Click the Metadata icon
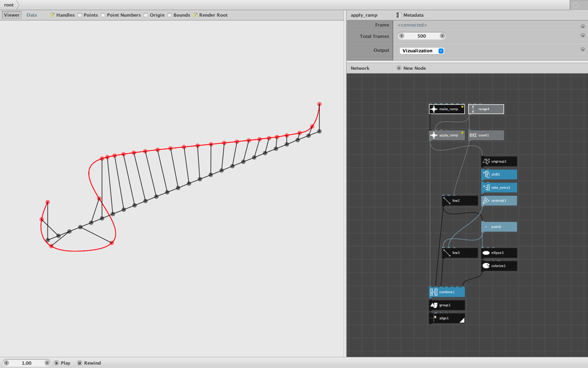The image size is (588, 368). coord(399,15)
